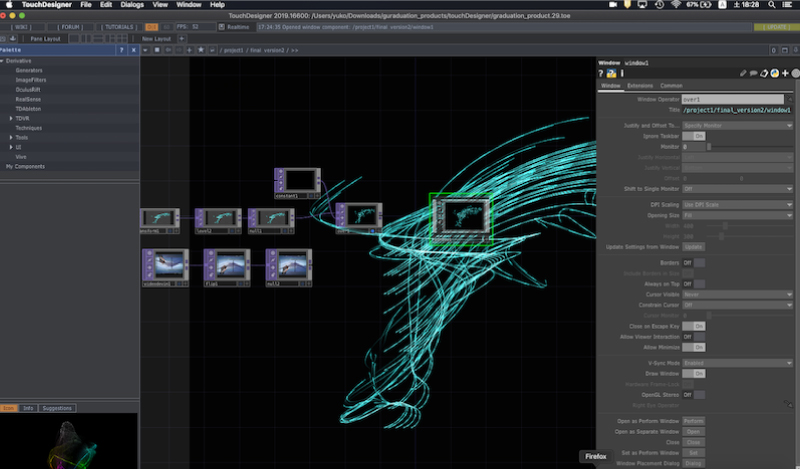Toggle the Realtime flag
The width and height of the screenshot is (800, 469).
pos(221,27)
